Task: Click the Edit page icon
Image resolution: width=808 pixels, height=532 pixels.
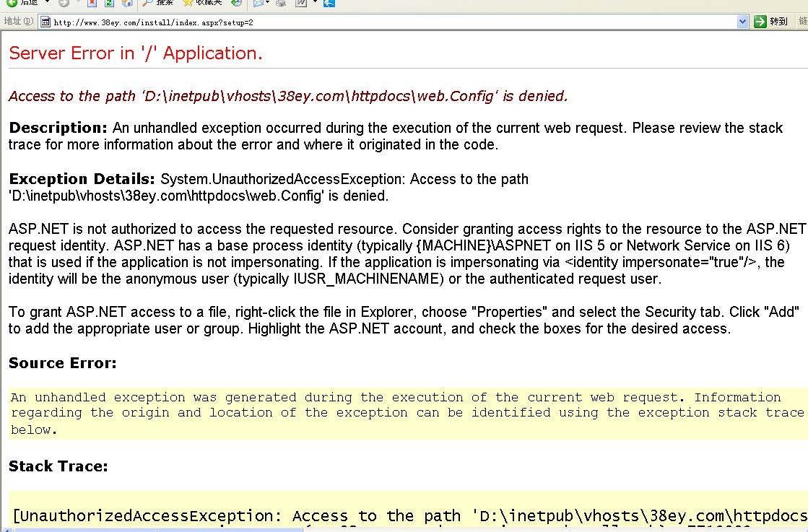Action: point(300,3)
